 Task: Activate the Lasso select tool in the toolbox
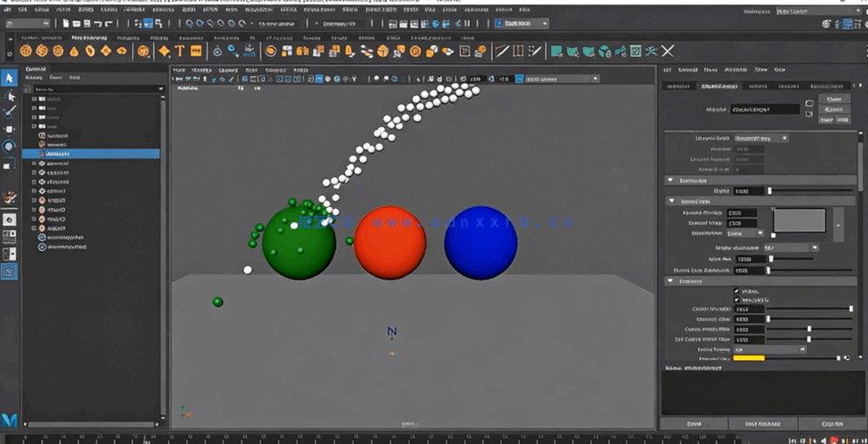coord(10,95)
